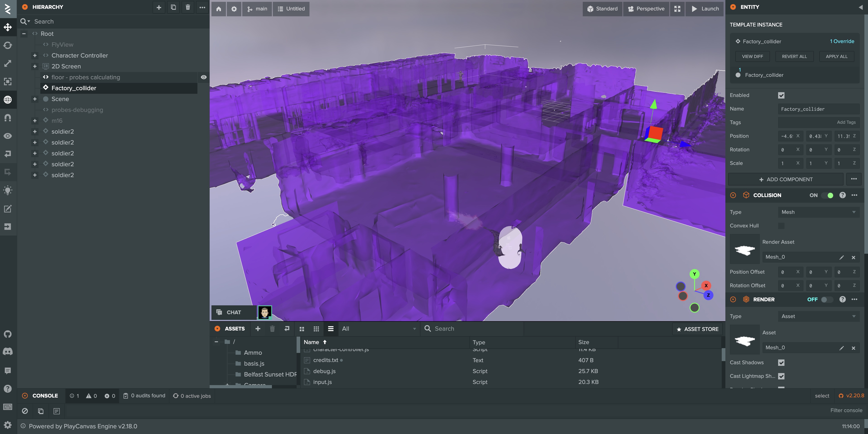Hide the 'floor - probes calculating' entity
Viewport: 868px width, 434px height.
[204, 77]
